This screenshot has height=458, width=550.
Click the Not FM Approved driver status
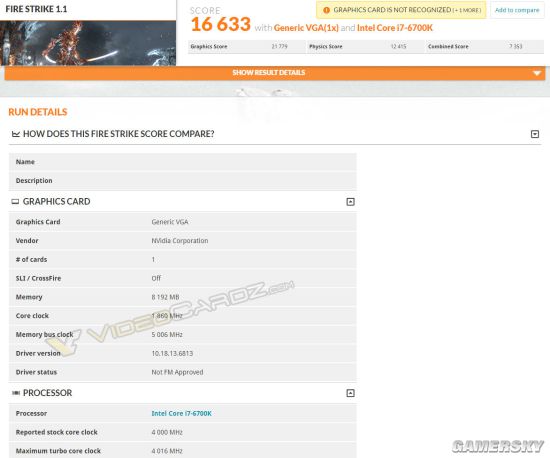pyautogui.click(x=177, y=372)
